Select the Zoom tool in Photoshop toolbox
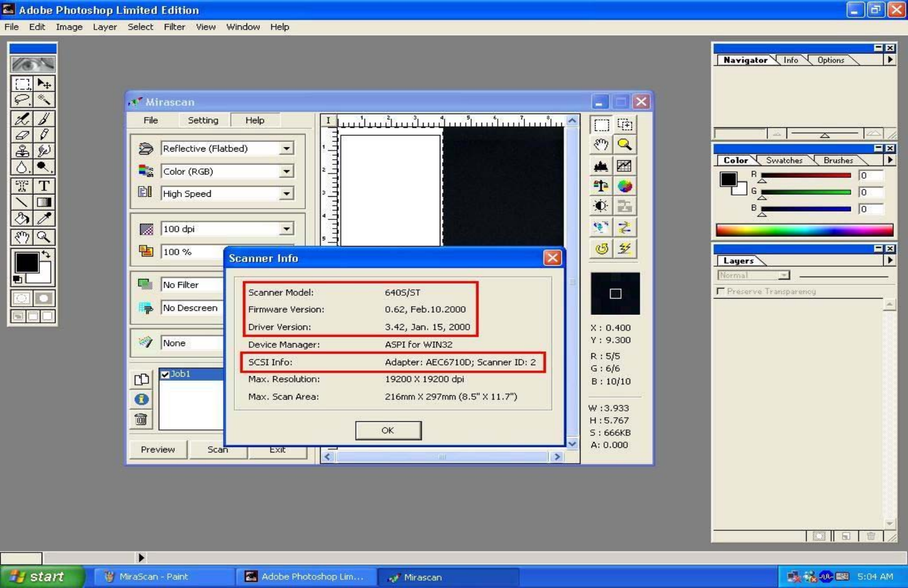 (44, 237)
